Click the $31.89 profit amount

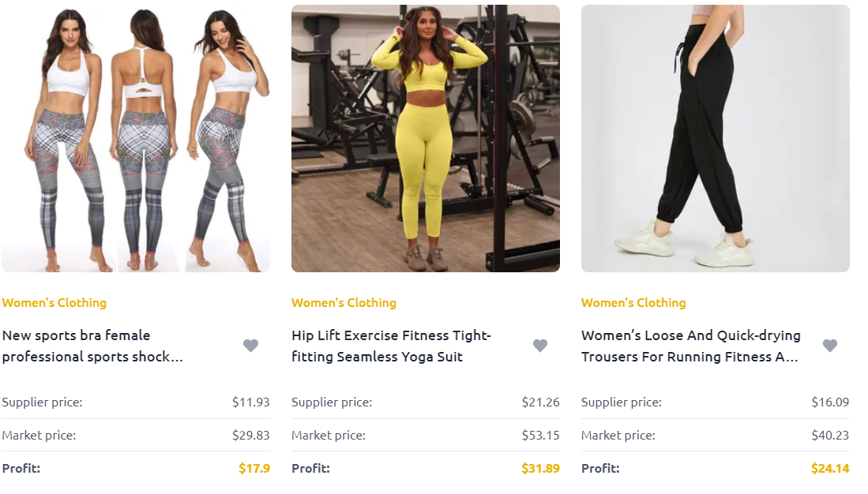[x=540, y=469]
